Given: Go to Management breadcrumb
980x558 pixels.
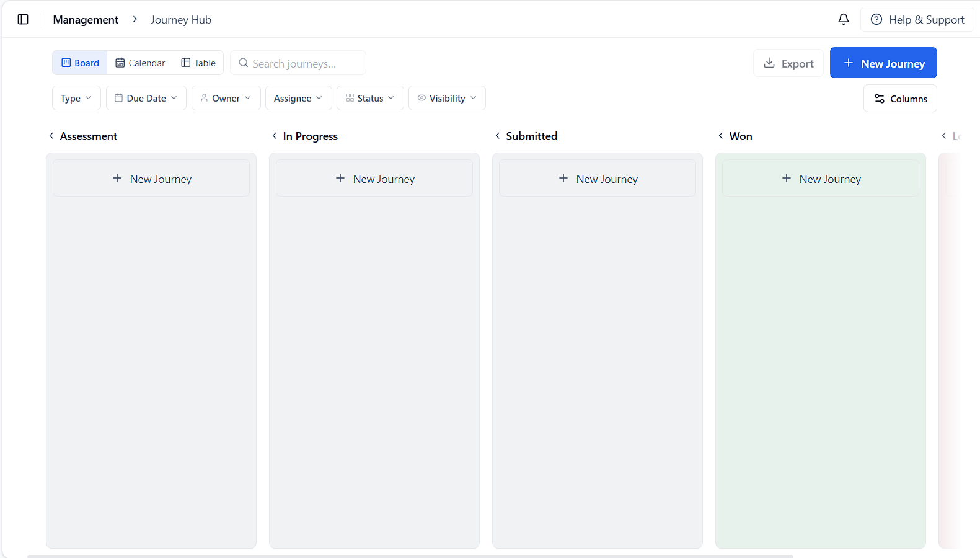Looking at the screenshot, I should 86,20.
